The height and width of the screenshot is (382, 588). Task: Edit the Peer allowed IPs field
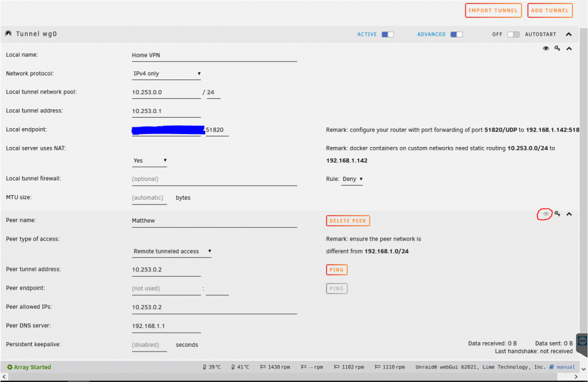(214, 307)
